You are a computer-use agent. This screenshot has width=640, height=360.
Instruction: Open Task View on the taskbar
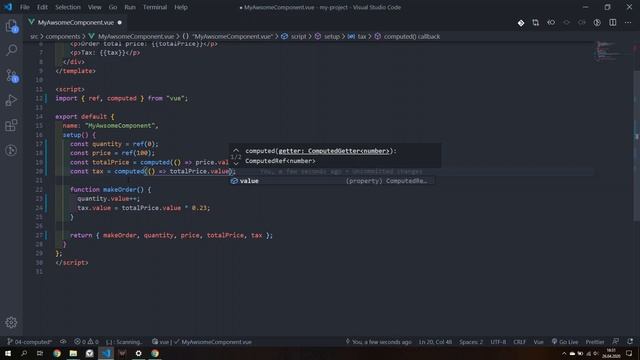(40, 353)
